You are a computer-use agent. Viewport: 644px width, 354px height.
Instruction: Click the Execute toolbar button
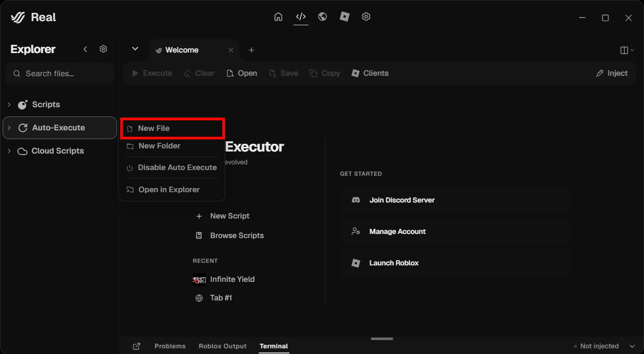click(152, 73)
